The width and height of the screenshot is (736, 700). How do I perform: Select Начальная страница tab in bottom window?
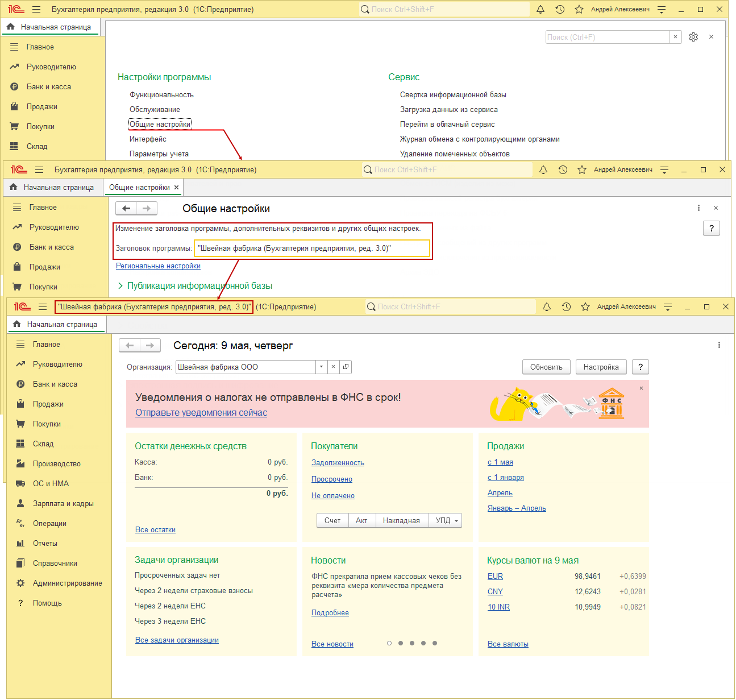pyautogui.click(x=57, y=324)
